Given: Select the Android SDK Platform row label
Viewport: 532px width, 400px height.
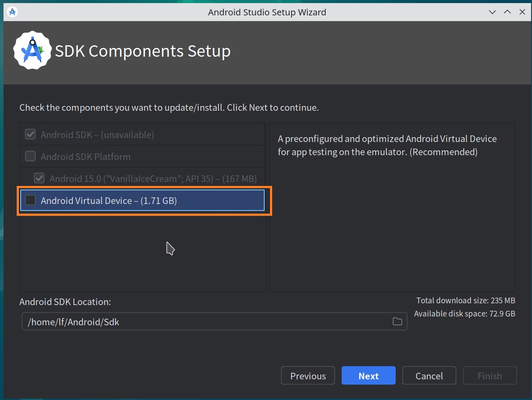Looking at the screenshot, I should (x=85, y=156).
